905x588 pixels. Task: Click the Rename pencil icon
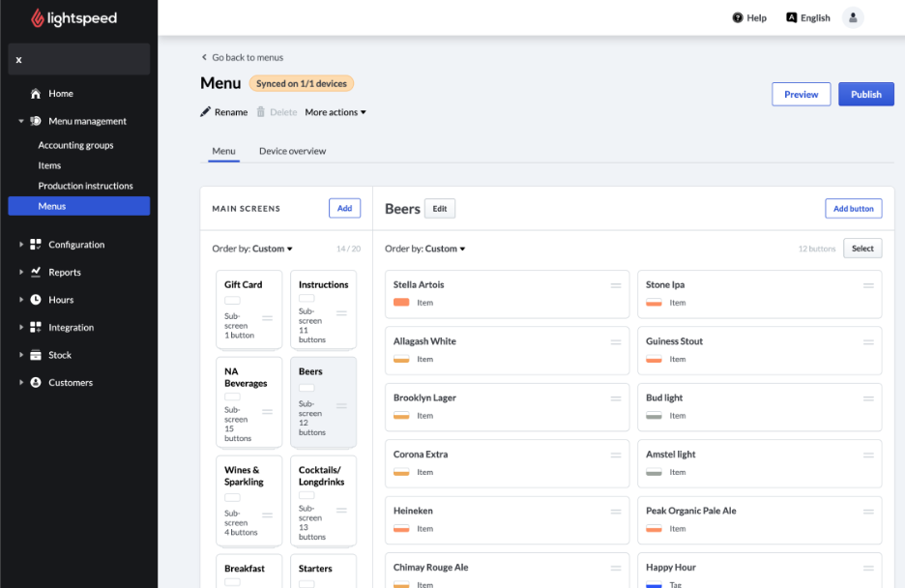[205, 112]
